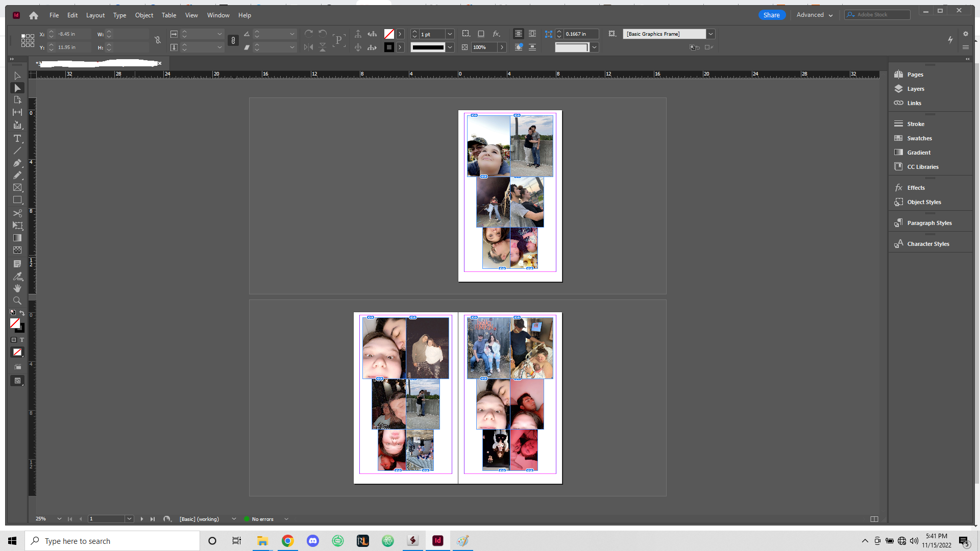Expand the Basic Graphics Frame style dropdown
This screenshot has height=551, width=980.
(710, 34)
